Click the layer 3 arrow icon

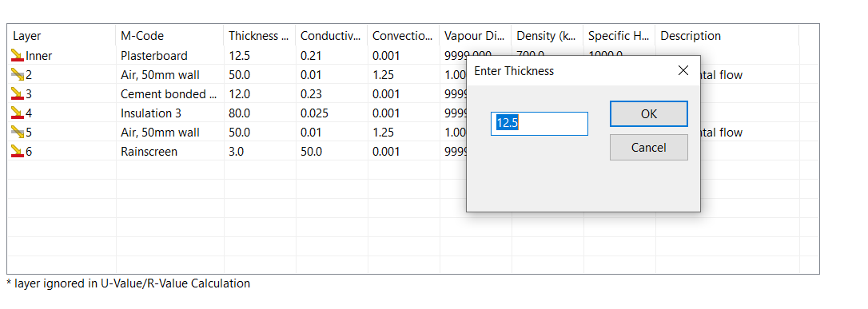(18, 94)
